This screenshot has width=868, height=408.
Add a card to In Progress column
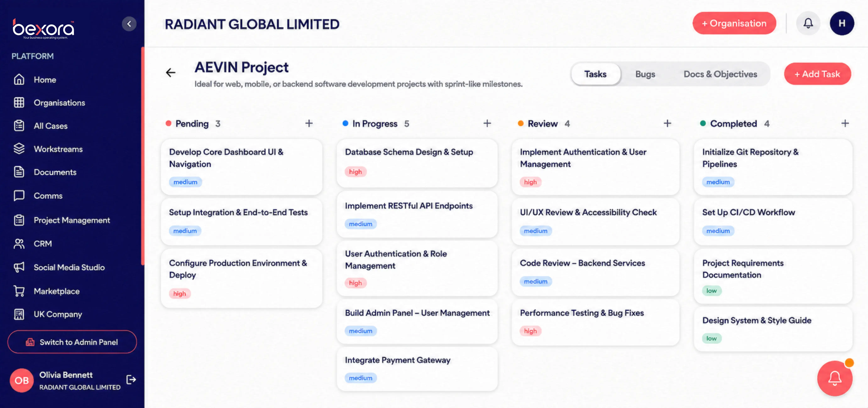point(487,123)
